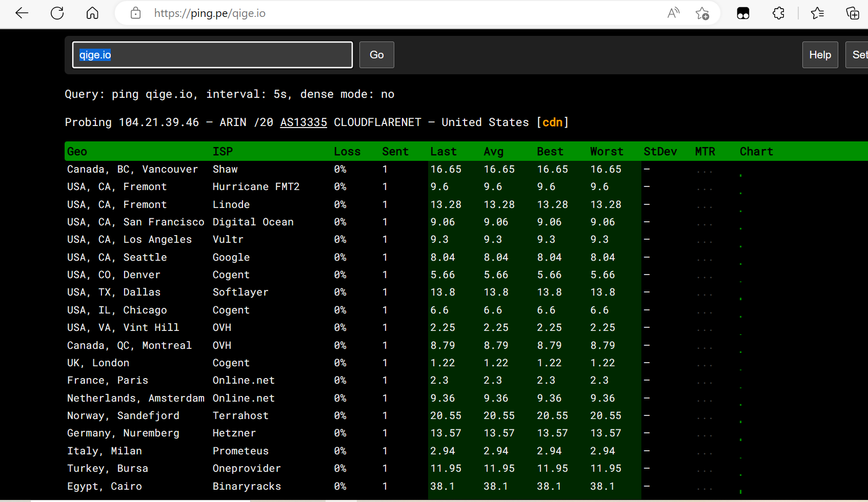
Task: Select Netherlands, Amsterdam geo cell
Action: [135, 399]
